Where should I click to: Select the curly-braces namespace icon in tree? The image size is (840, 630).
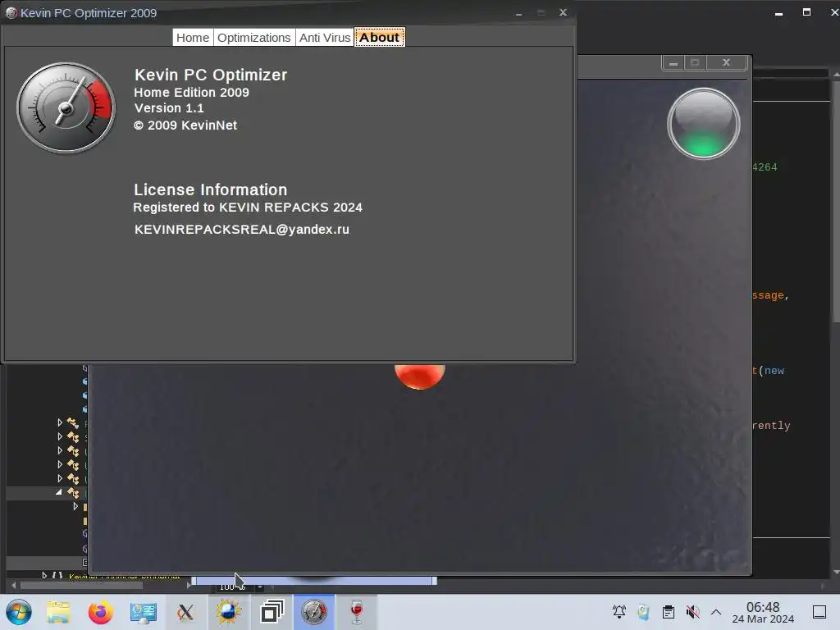[x=57, y=575]
